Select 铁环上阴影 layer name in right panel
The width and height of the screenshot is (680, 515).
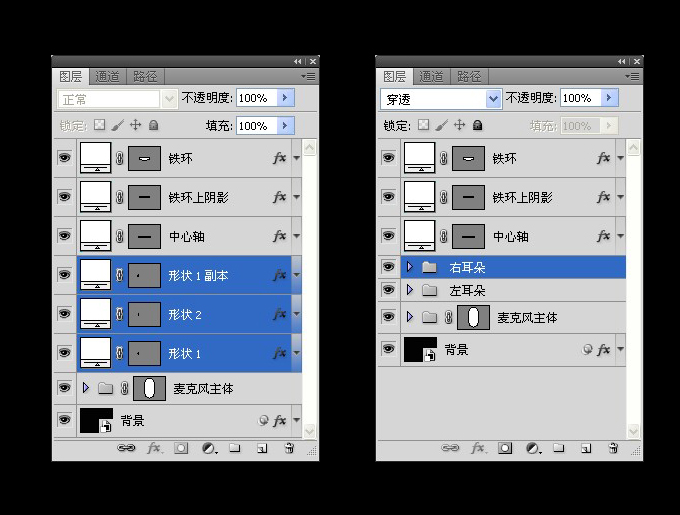[522, 198]
